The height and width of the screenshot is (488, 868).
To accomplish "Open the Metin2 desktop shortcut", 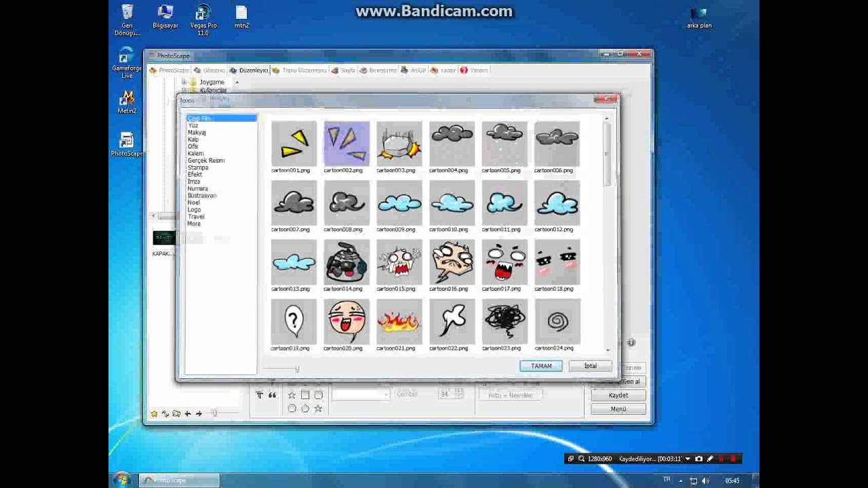I will [x=127, y=102].
